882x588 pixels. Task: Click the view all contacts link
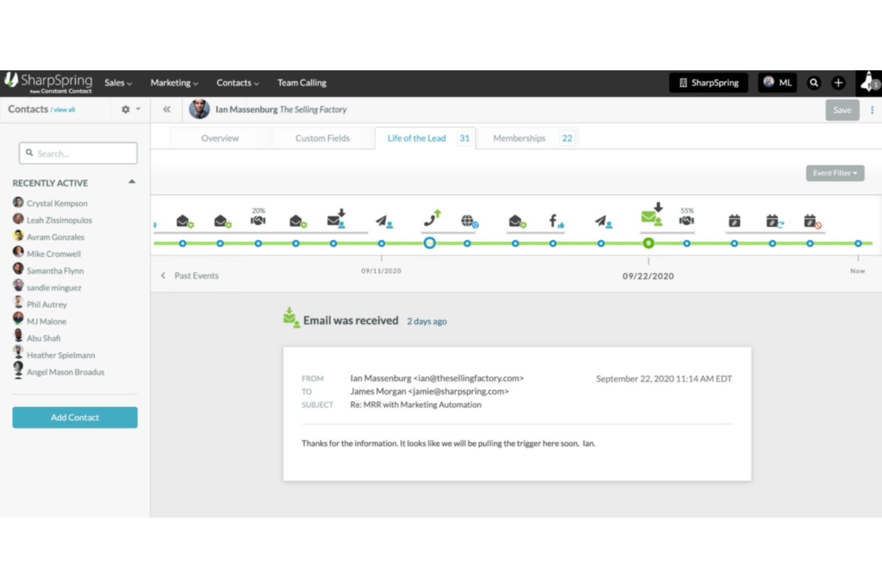click(x=62, y=110)
